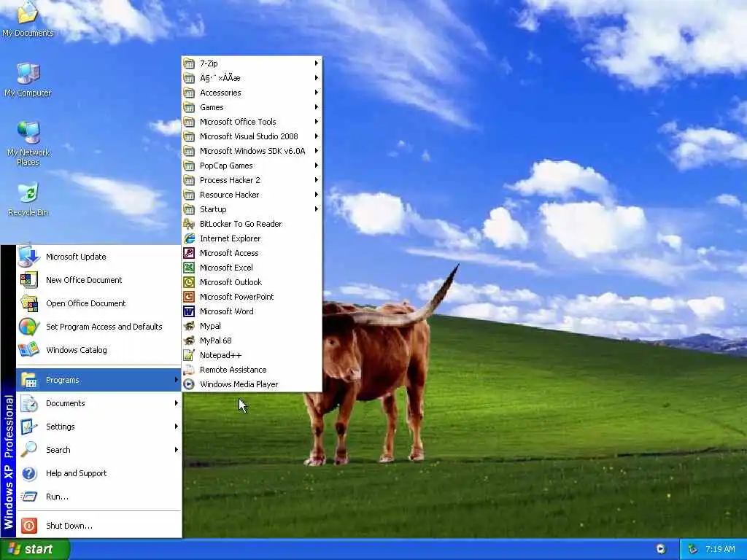Click the Windows Catalog label
Image resolution: width=747 pixels, height=560 pixels.
pyautogui.click(x=76, y=350)
